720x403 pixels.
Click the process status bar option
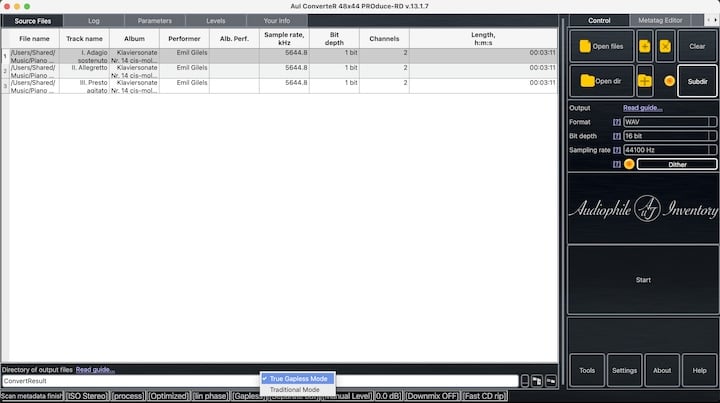[x=128, y=396]
